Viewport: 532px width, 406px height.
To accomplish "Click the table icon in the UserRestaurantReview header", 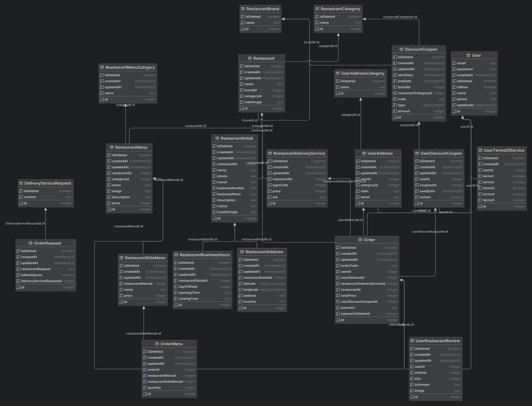I will [x=412, y=341].
